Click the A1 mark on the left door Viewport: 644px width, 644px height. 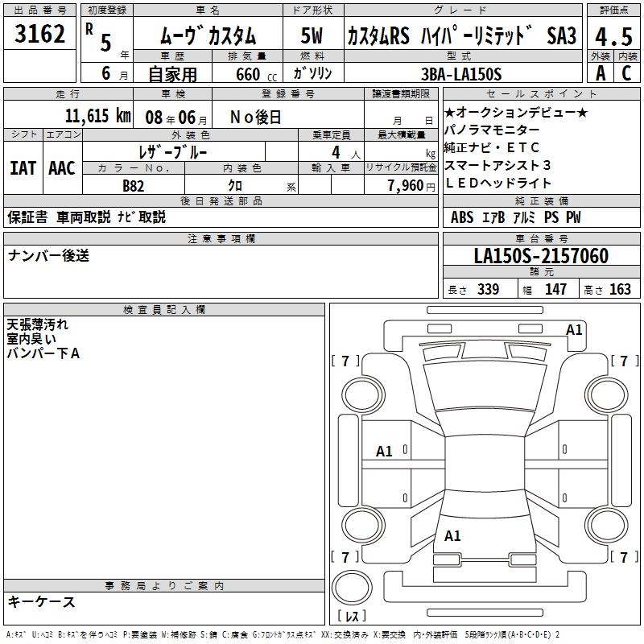pos(385,452)
